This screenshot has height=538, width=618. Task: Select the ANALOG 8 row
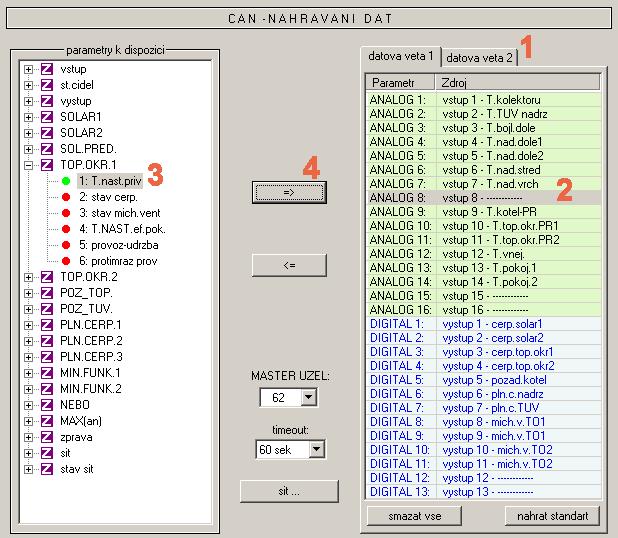(483, 198)
